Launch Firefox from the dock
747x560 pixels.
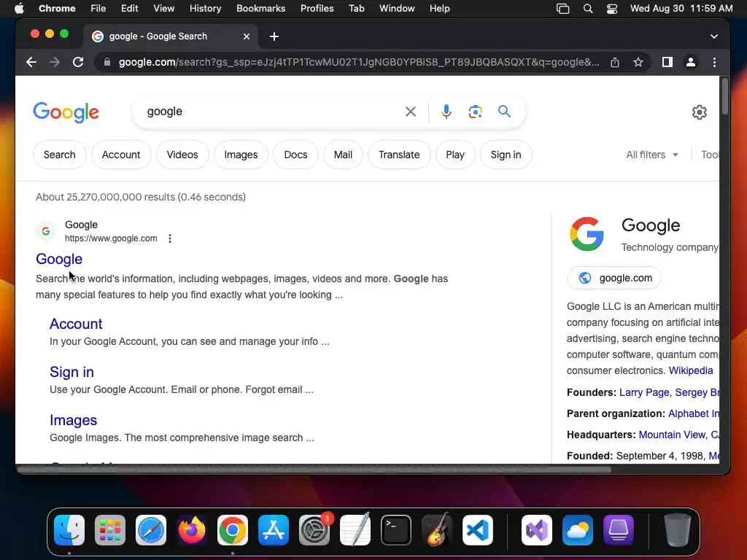coord(192,530)
